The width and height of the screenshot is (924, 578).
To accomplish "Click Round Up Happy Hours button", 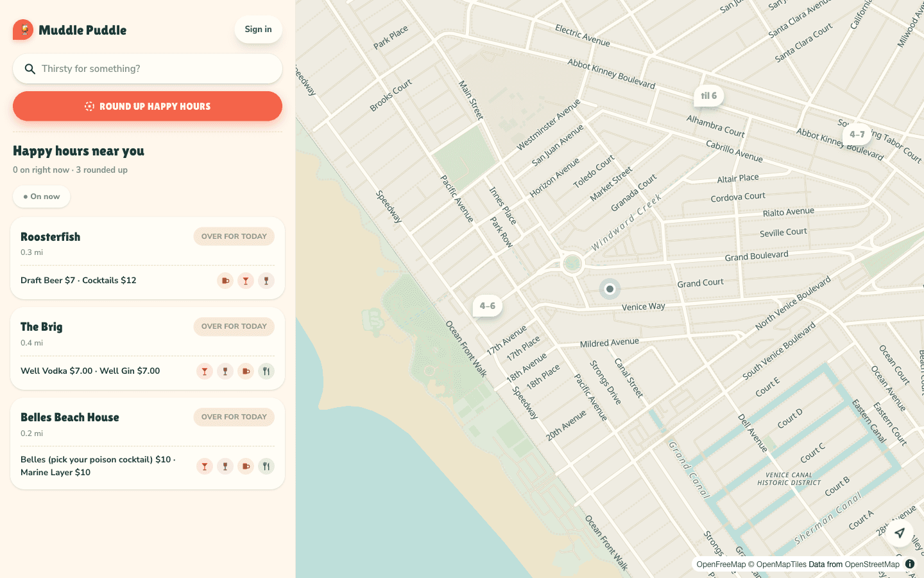I will [148, 106].
